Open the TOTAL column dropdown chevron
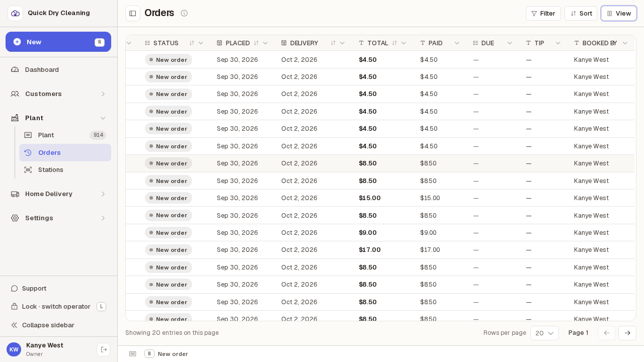The height and width of the screenshot is (362, 644). [x=404, y=43]
